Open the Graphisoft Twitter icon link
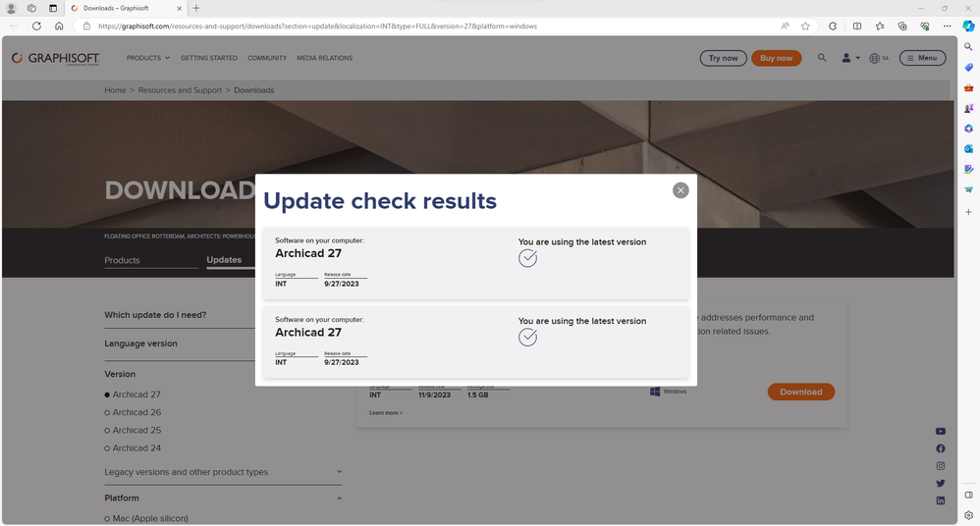 coord(940,483)
